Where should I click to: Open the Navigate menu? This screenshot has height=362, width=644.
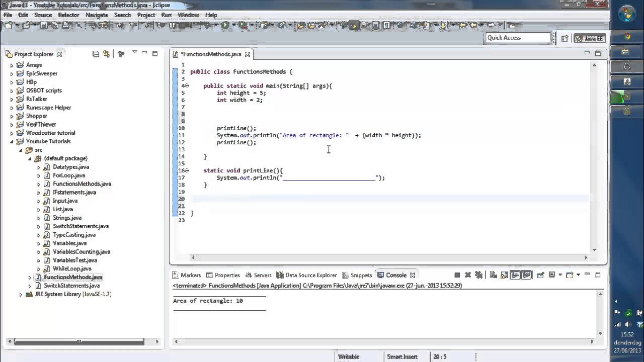pos(97,15)
